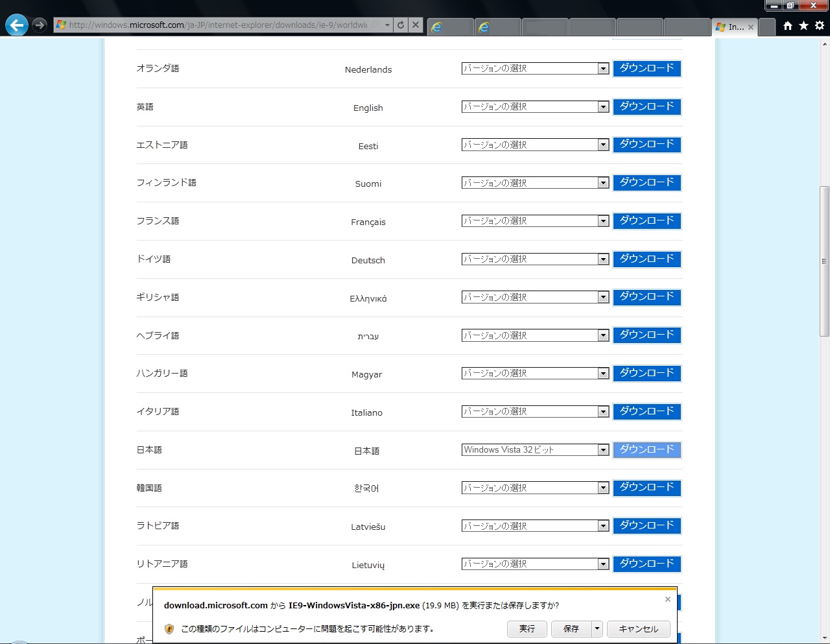Select the Deutsch native name text
This screenshot has width=830, height=644.
tap(368, 260)
